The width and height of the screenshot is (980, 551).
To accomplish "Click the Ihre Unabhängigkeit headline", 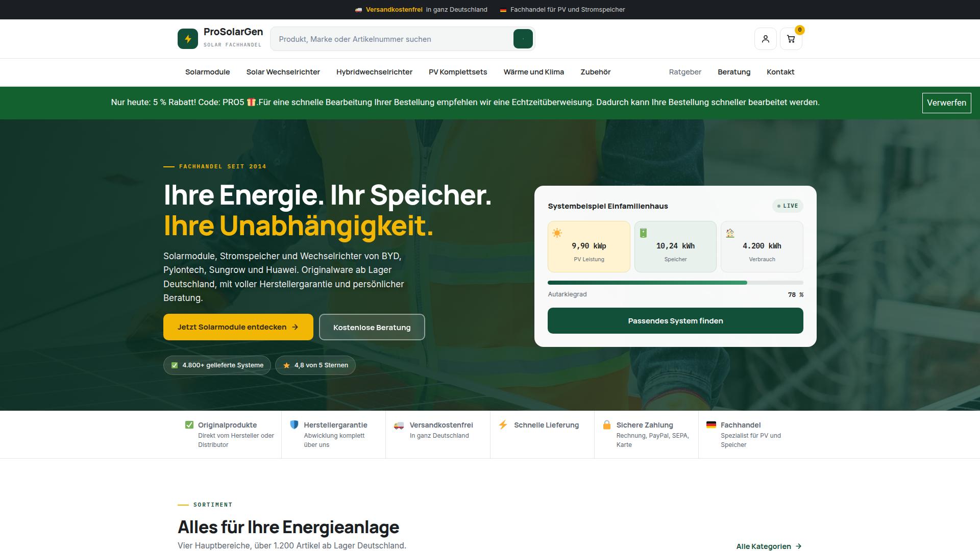I will (x=299, y=226).
